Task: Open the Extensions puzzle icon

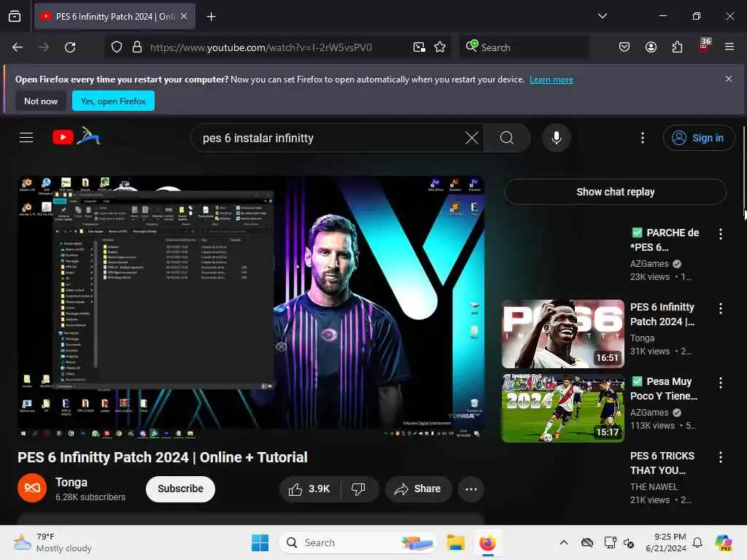Action: click(677, 47)
